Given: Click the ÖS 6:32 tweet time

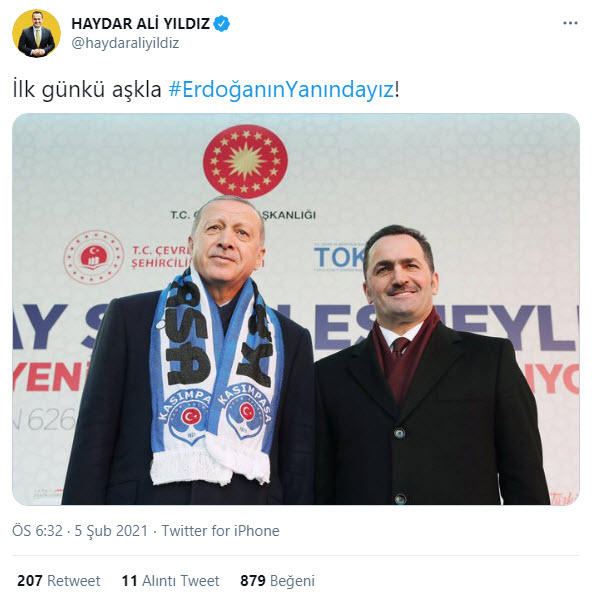Looking at the screenshot, I should pos(37,531).
